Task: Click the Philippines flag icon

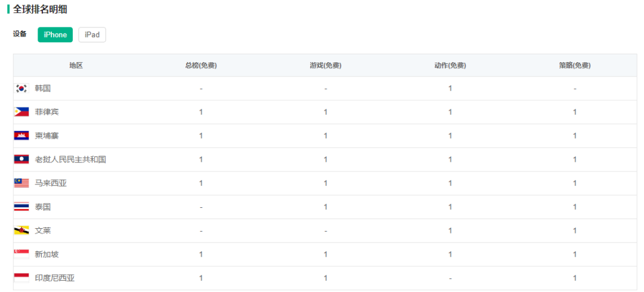Action: [x=21, y=112]
